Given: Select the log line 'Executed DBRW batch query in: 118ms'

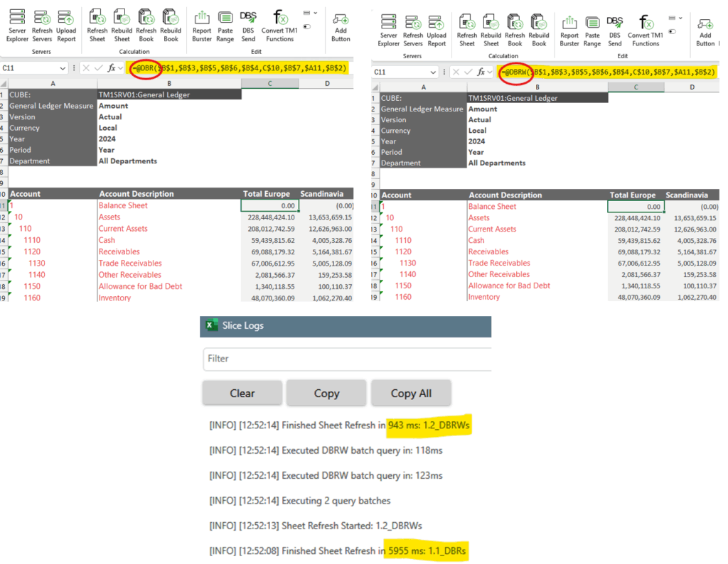Looking at the screenshot, I should point(326,450).
